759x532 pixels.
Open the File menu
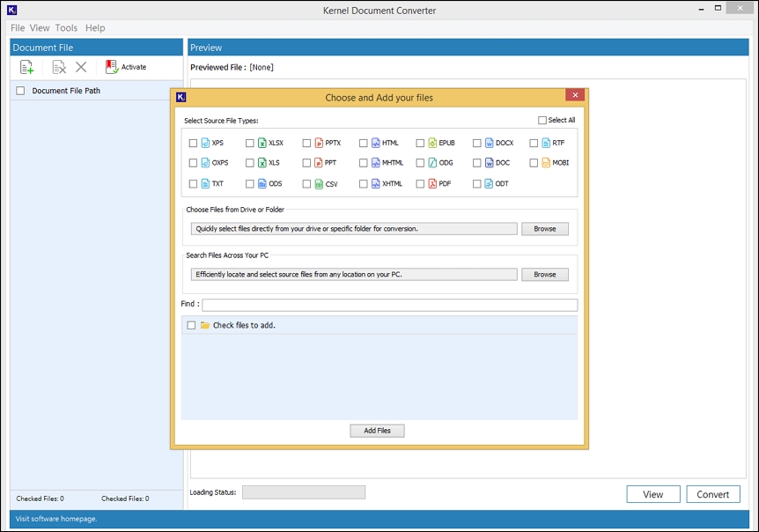click(18, 28)
